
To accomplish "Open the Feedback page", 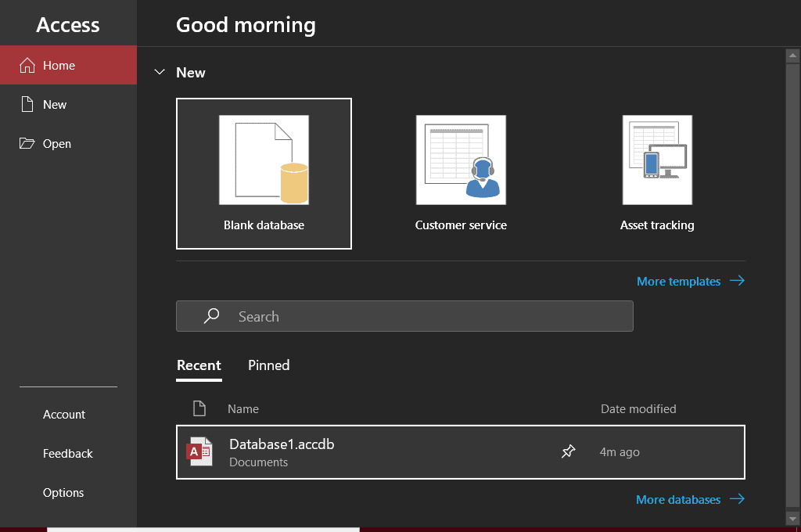I will coord(68,454).
